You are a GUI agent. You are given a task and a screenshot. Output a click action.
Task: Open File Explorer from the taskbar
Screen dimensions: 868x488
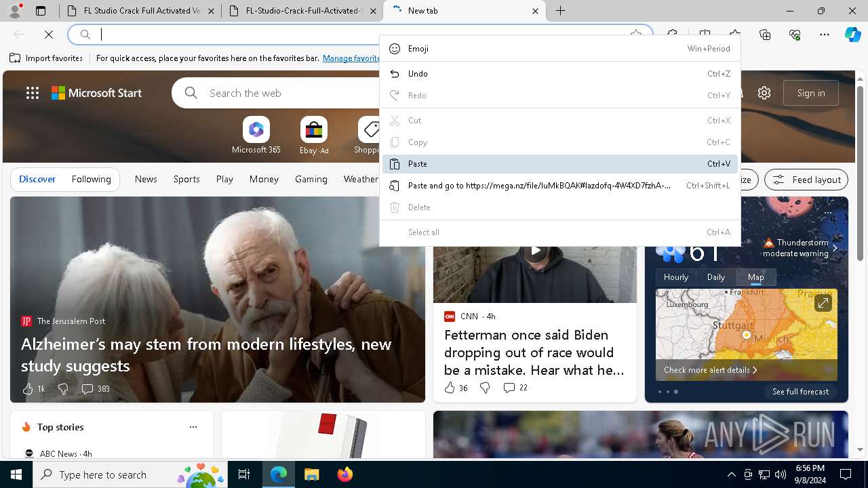coord(311,474)
